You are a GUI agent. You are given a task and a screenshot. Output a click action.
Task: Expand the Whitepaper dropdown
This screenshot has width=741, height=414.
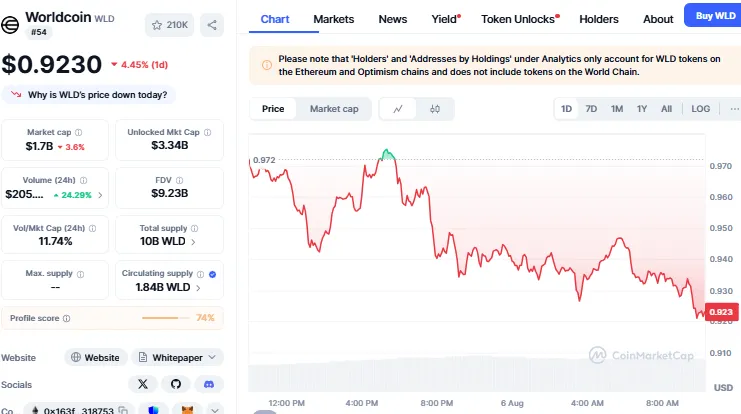point(177,357)
